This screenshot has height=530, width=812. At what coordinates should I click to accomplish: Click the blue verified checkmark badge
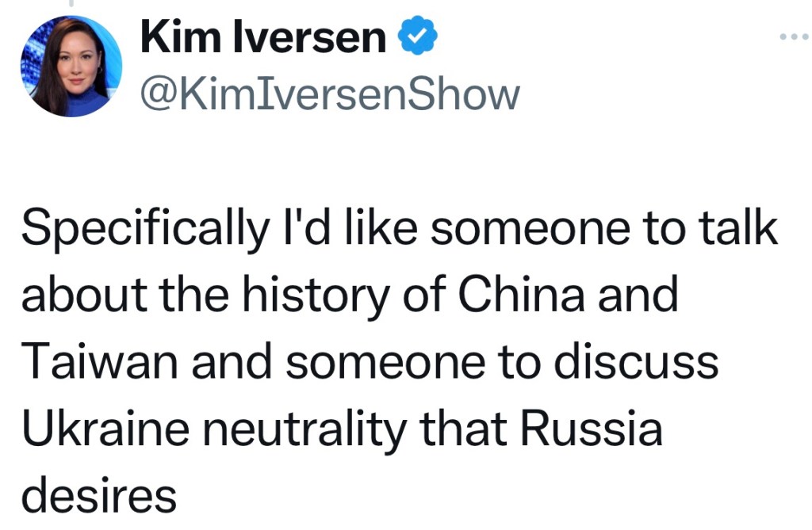click(419, 38)
